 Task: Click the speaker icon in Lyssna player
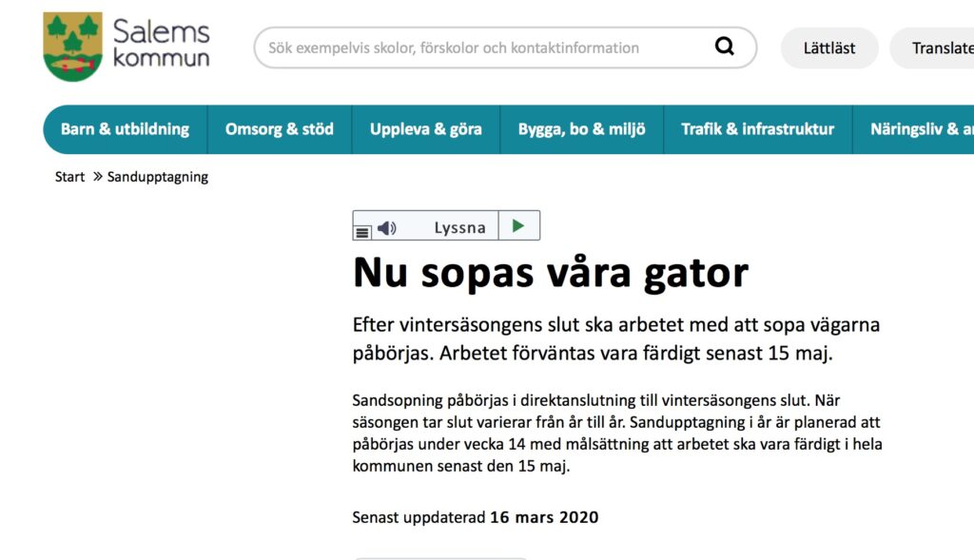pyautogui.click(x=386, y=228)
